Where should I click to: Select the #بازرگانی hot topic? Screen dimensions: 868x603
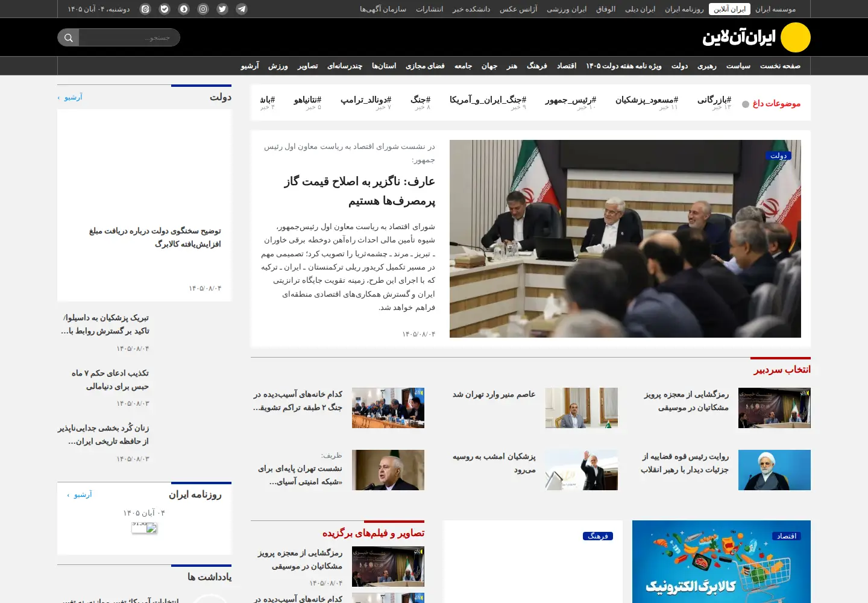click(714, 100)
